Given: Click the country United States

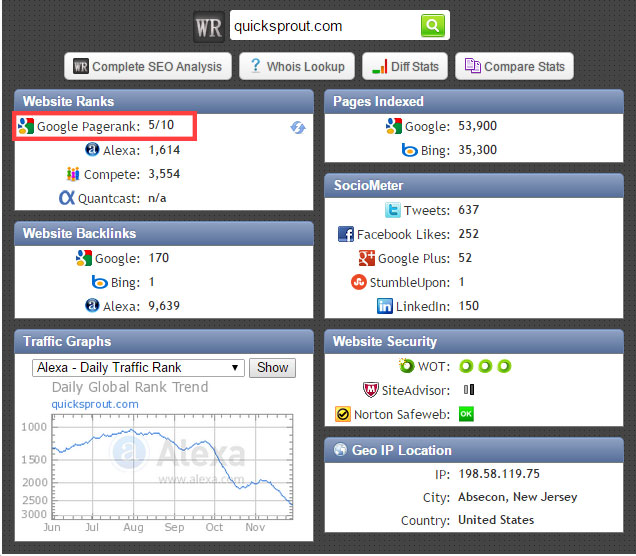Looking at the screenshot, I should coord(496,520).
